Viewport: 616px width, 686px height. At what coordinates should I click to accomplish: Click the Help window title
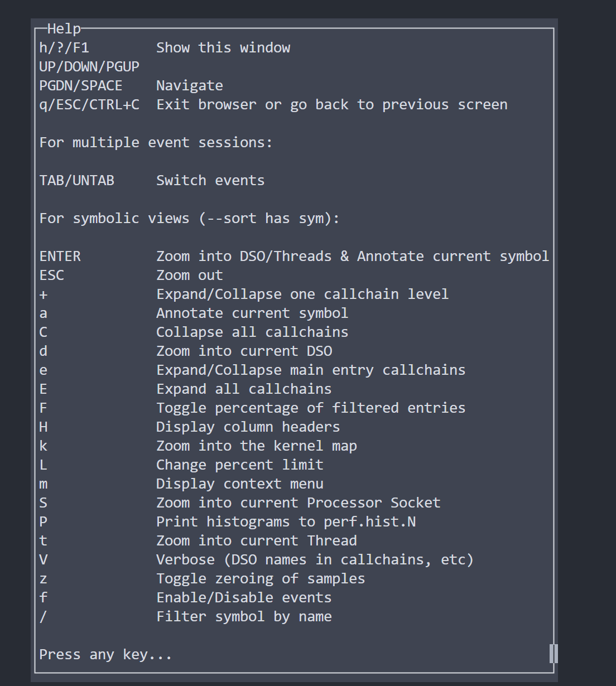[x=64, y=28]
